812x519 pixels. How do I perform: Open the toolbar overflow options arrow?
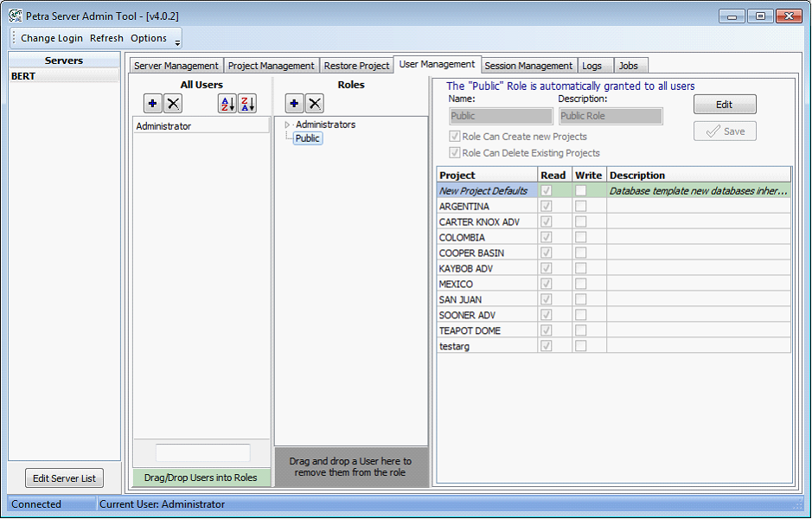[177, 42]
